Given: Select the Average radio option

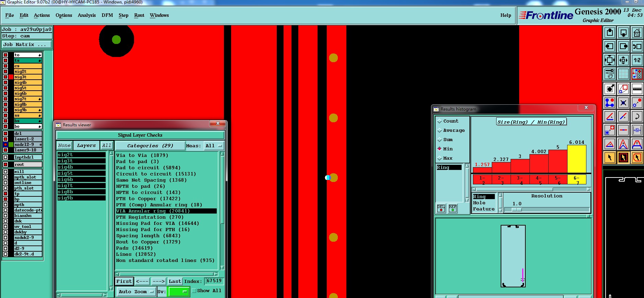Looking at the screenshot, I should tap(440, 130).
